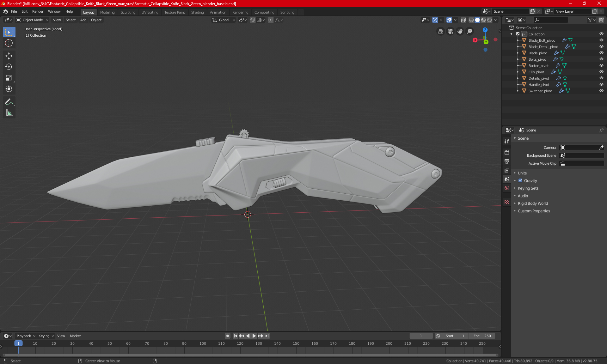Screen dimensions: 607x364
Task: Activate the Scale tool
Action: pyautogui.click(x=9, y=78)
